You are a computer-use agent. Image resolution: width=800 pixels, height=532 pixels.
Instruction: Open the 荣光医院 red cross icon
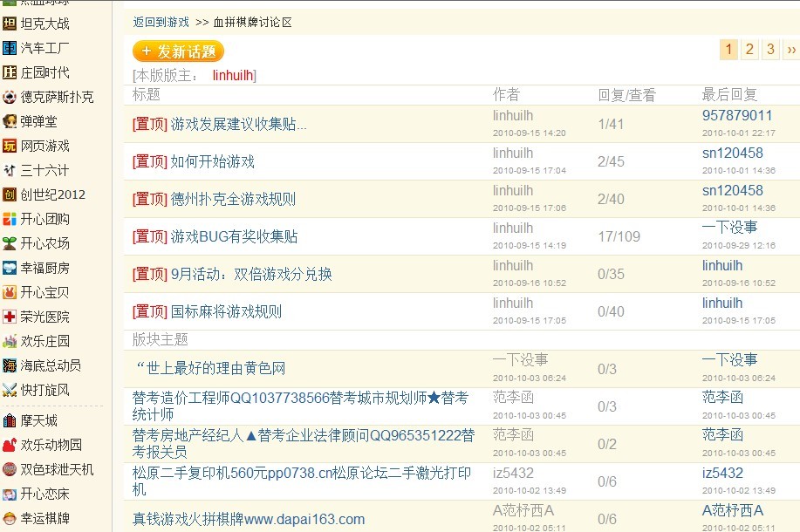10,317
